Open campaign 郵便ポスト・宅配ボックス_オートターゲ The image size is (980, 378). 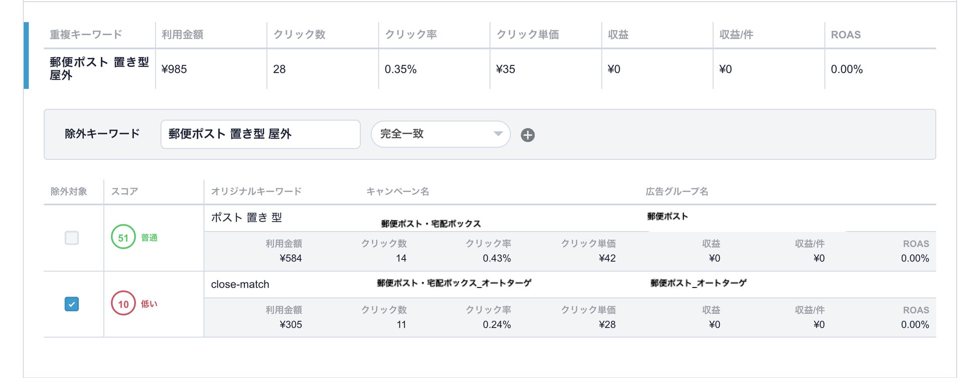click(454, 283)
